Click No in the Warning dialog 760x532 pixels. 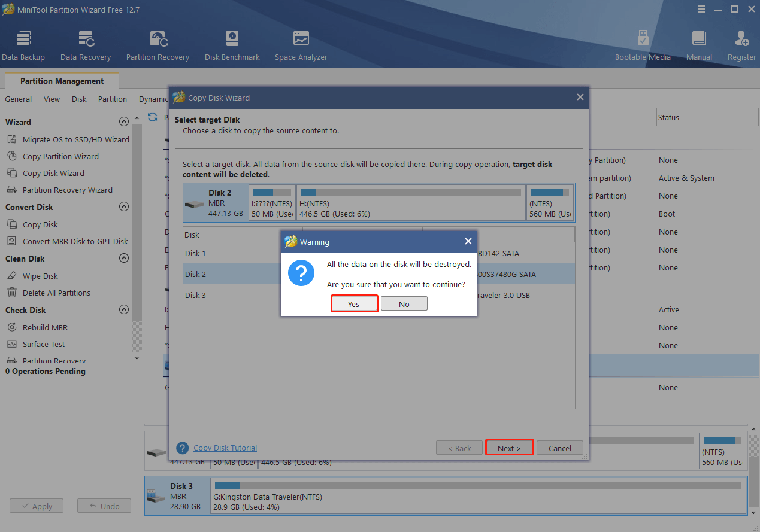click(x=404, y=304)
